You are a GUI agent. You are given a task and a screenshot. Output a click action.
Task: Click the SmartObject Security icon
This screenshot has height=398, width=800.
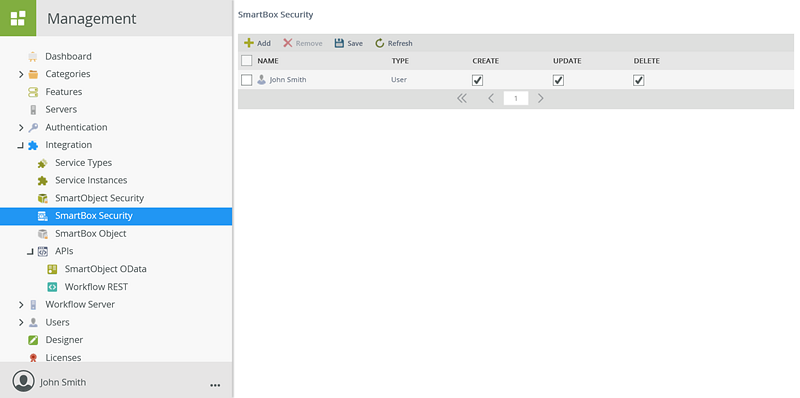[43, 198]
